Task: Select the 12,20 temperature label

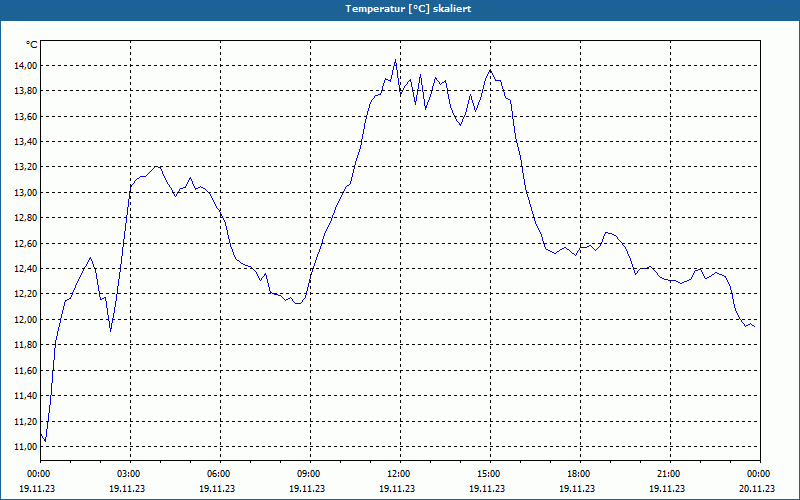Action: click(25, 294)
